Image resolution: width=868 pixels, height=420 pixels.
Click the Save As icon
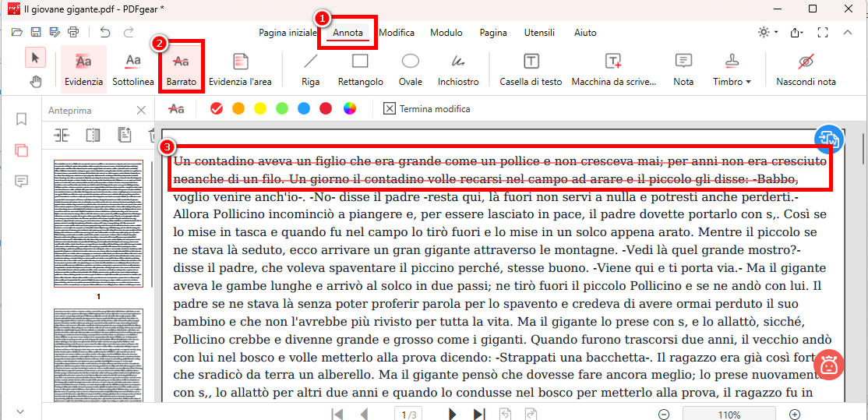55,32
